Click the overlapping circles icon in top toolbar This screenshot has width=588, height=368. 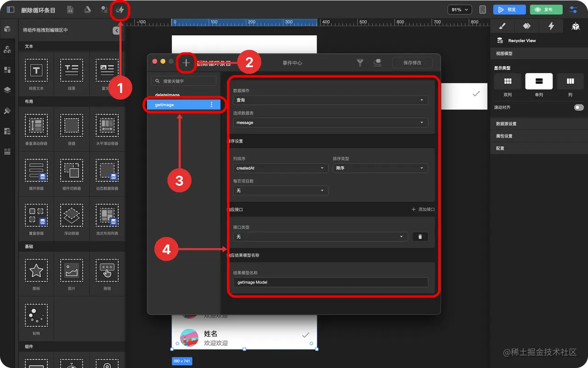tap(105, 10)
